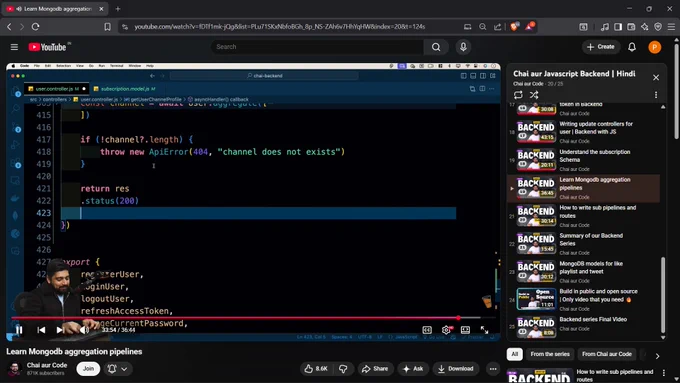Screen dimensions: 680x383
Task: Open more actions ellipsis below video
Action: coord(493,369)
